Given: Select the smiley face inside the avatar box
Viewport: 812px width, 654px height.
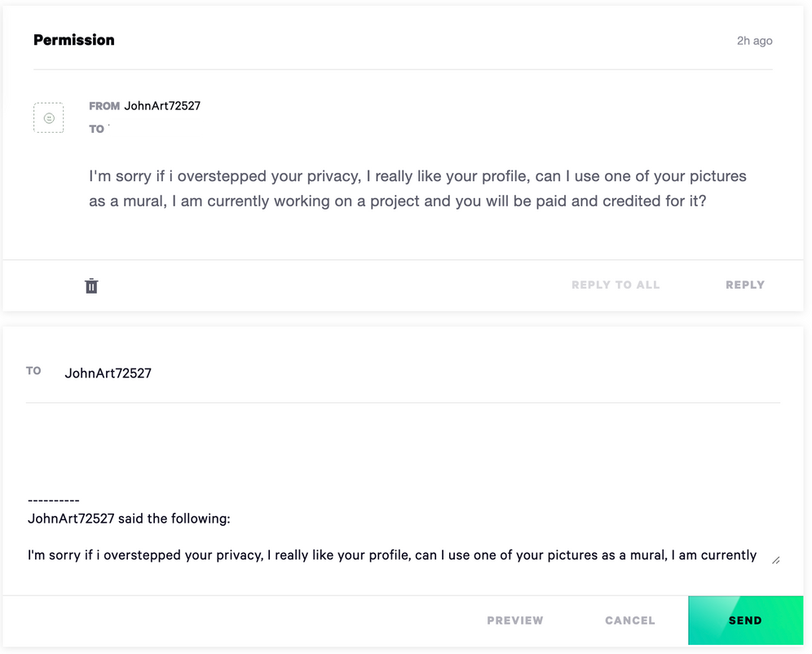Looking at the screenshot, I should [49, 117].
